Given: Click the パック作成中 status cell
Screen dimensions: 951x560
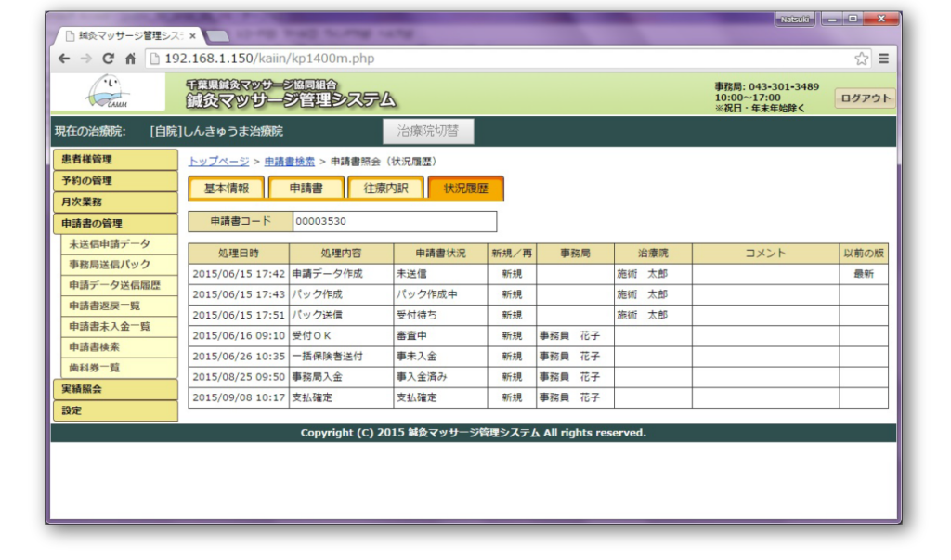Looking at the screenshot, I should (440, 295).
